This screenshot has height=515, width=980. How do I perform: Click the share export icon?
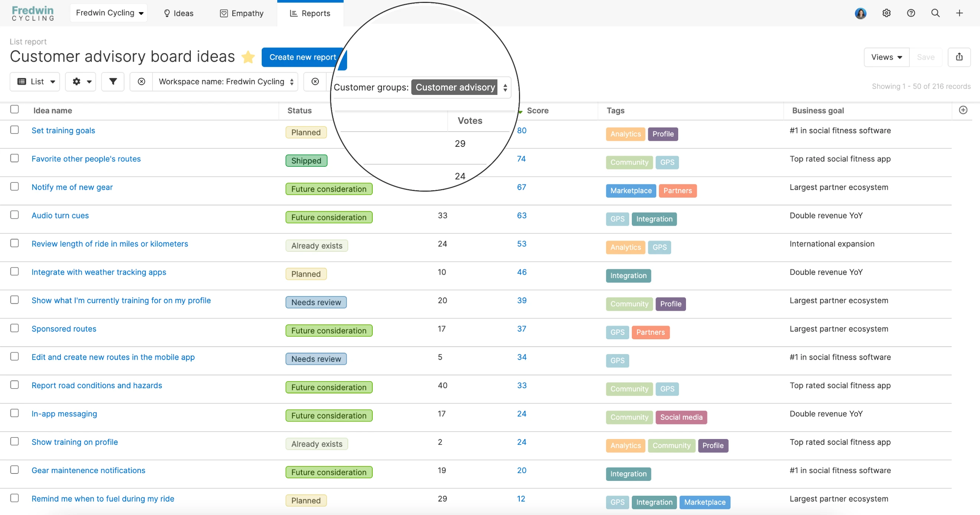coord(959,57)
